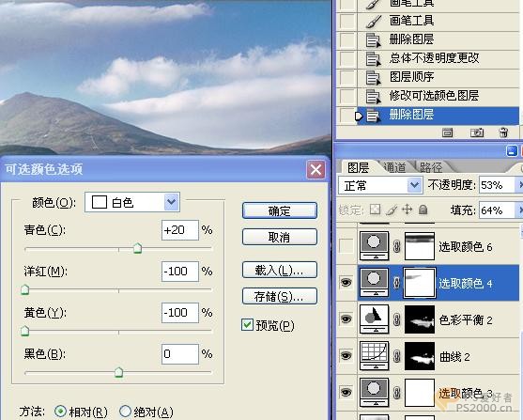The width and height of the screenshot is (523, 420).
Task: Show the 选取颜色 6 layer visibility box
Action: pyautogui.click(x=346, y=246)
